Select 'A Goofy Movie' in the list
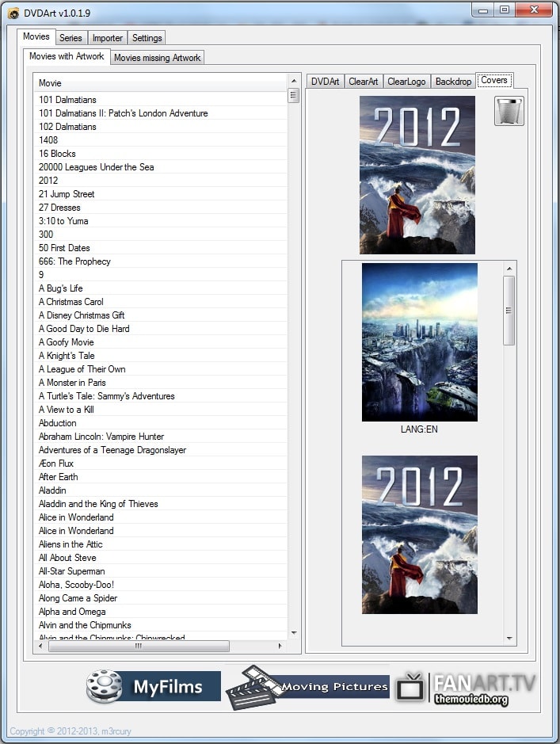 [160, 342]
